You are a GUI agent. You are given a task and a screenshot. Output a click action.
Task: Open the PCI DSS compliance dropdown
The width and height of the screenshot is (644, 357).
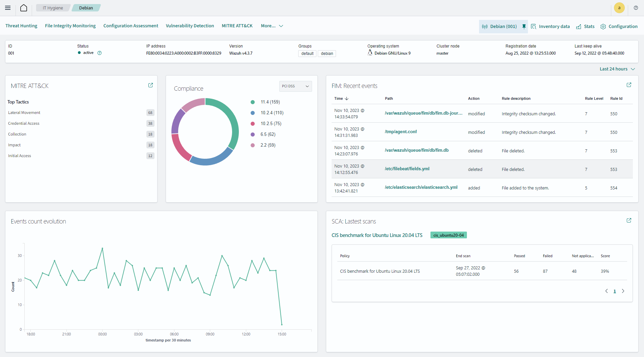tap(296, 86)
